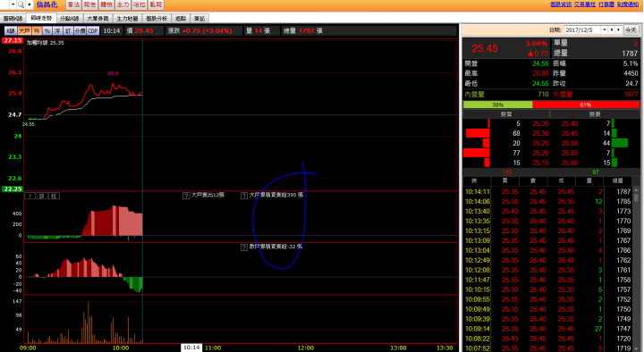The width and height of the screenshot is (644, 352).
Task: Toggle the K線 chart button
Action: 11,30
